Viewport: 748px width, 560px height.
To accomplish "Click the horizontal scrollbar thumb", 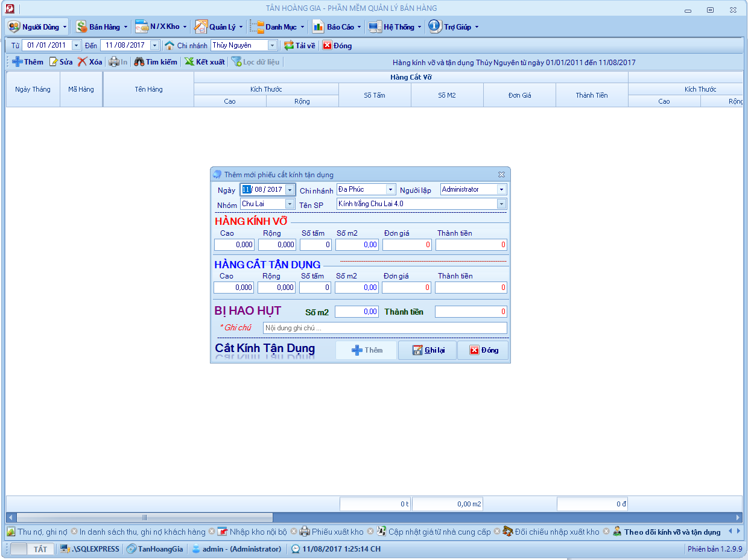I will coord(145,517).
